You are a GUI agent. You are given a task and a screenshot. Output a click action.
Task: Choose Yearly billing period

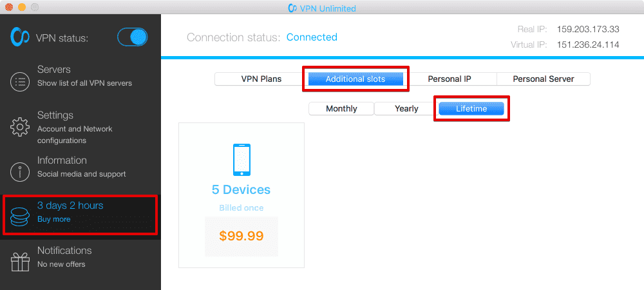[406, 109]
